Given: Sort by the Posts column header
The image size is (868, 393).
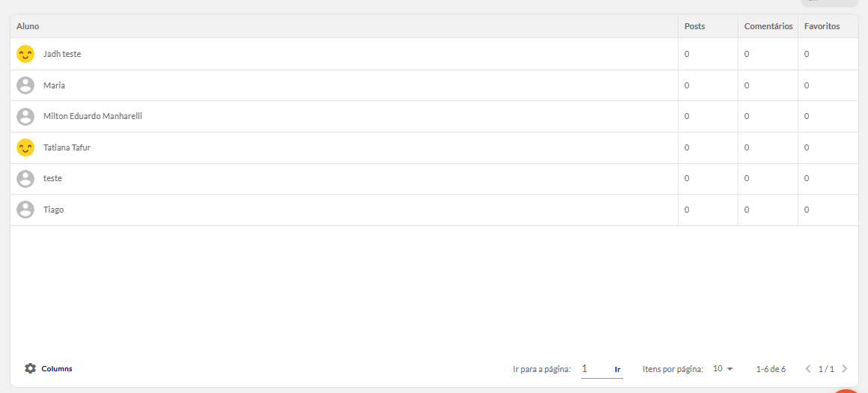Looking at the screenshot, I should coord(695,26).
